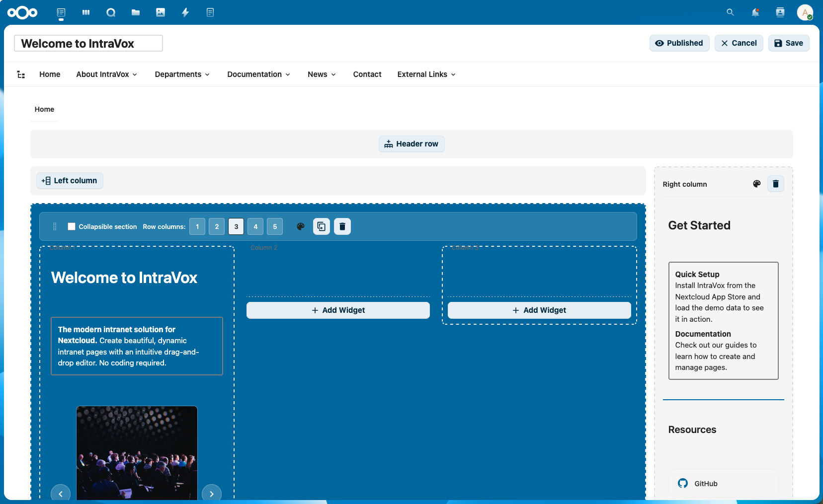823x504 pixels.
Task: Open the Files app icon
Action: 136,12
